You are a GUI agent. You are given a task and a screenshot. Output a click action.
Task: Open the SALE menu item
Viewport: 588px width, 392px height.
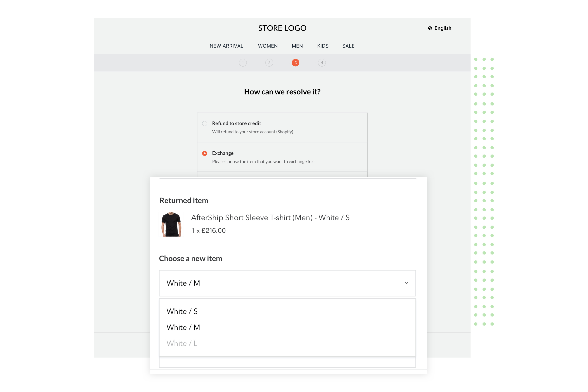[x=348, y=46]
